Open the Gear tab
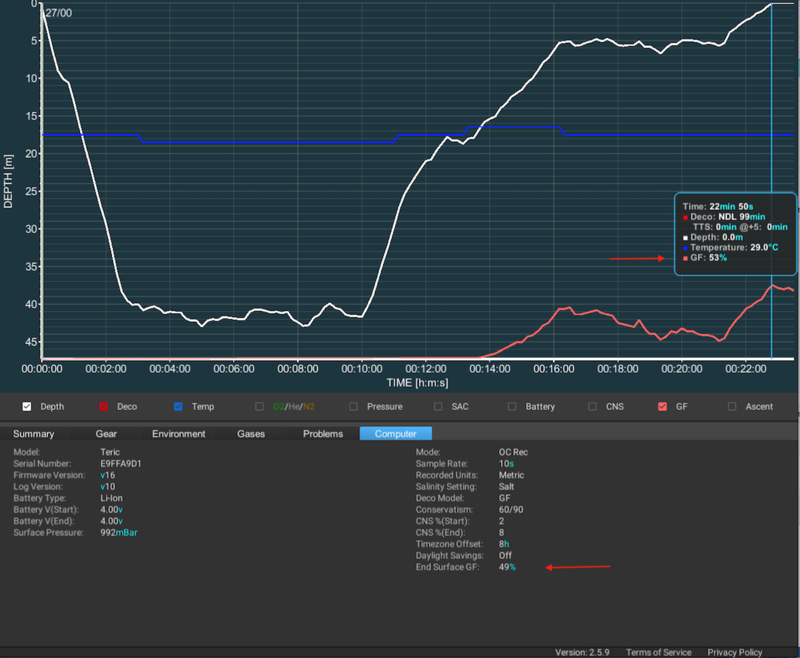800x658 pixels. [106, 434]
